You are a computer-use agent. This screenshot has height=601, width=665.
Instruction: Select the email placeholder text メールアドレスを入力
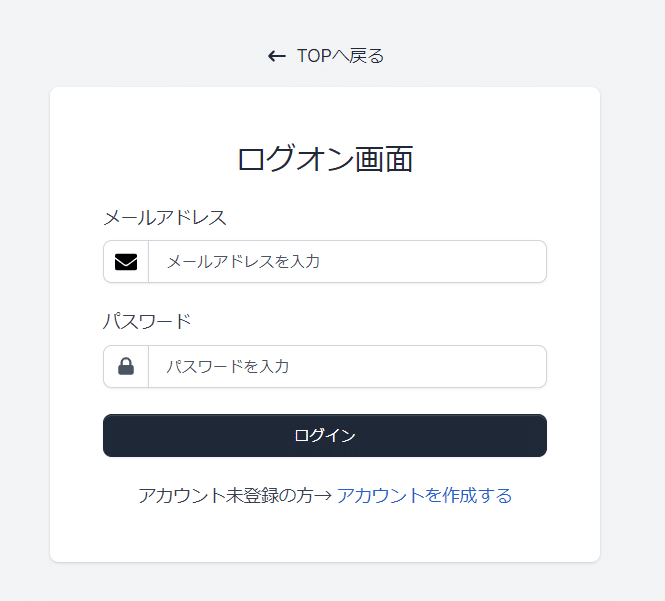(x=243, y=262)
